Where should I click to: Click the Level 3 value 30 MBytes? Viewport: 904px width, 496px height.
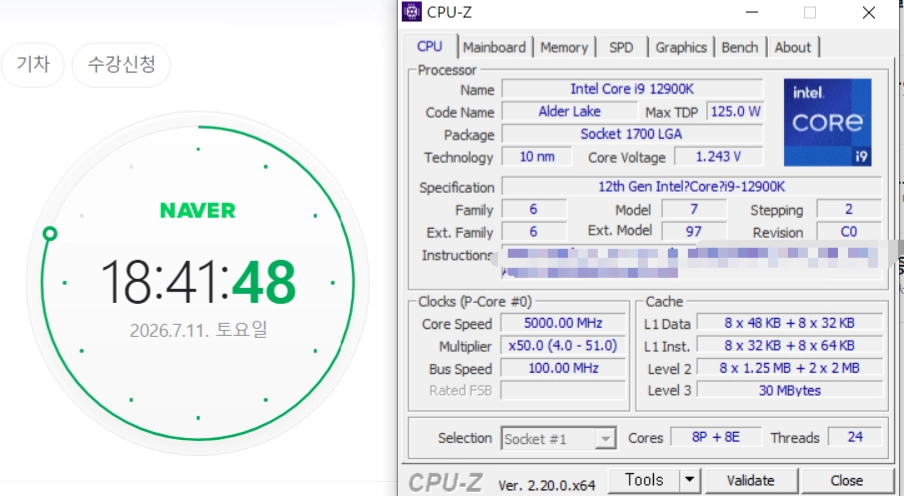click(x=789, y=390)
